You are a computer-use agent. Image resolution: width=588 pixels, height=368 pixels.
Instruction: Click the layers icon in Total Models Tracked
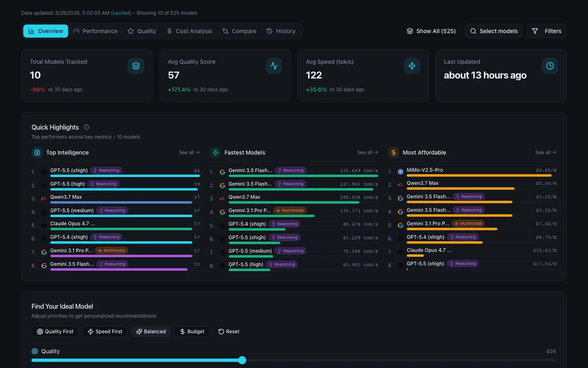point(136,66)
